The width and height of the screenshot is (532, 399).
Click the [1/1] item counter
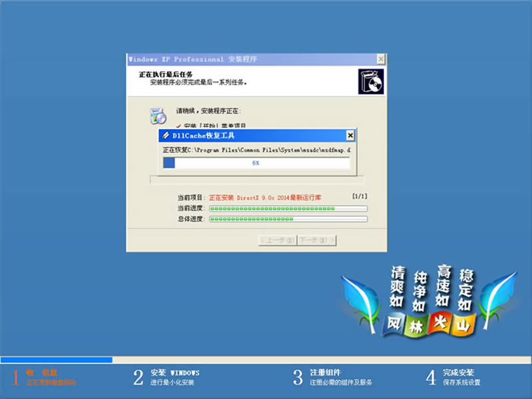(360, 196)
